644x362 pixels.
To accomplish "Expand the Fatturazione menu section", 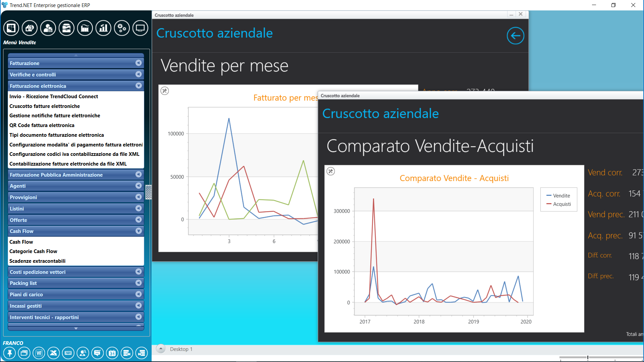I will (x=139, y=63).
